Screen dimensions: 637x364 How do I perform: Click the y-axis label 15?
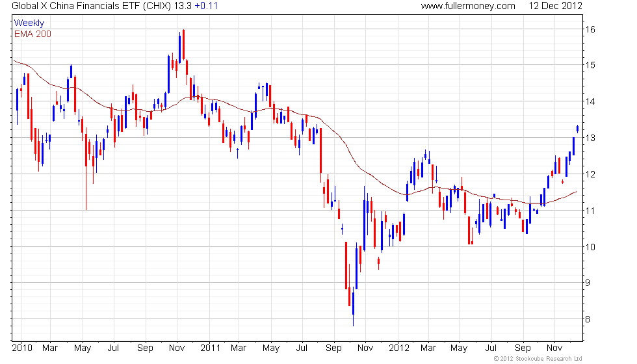(590, 65)
